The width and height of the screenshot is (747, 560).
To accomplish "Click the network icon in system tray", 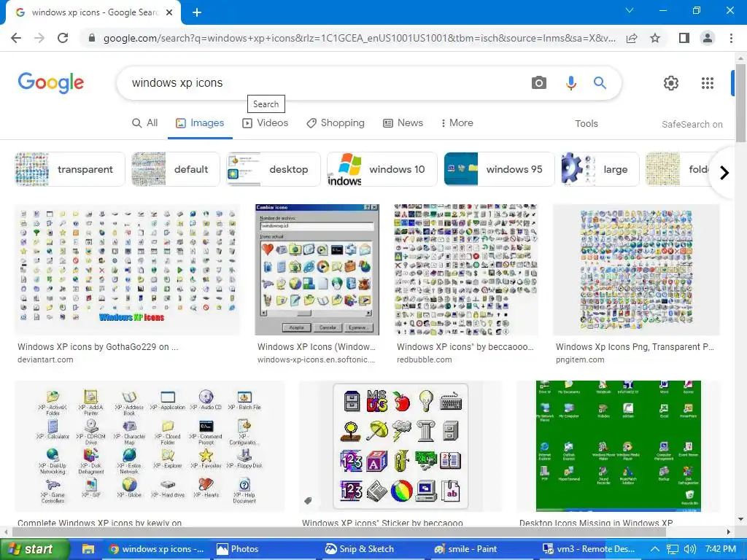I will pos(672,549).
